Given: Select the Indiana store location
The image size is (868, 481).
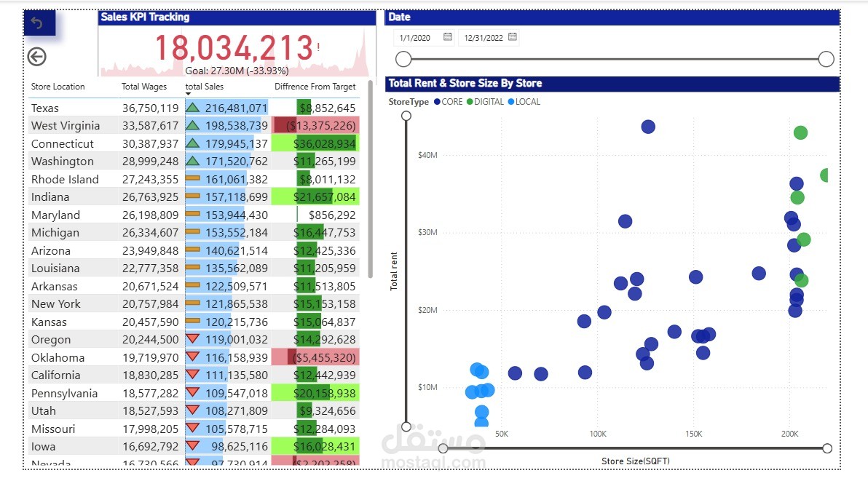Looking at the screenshot, I should pos(50,196).
